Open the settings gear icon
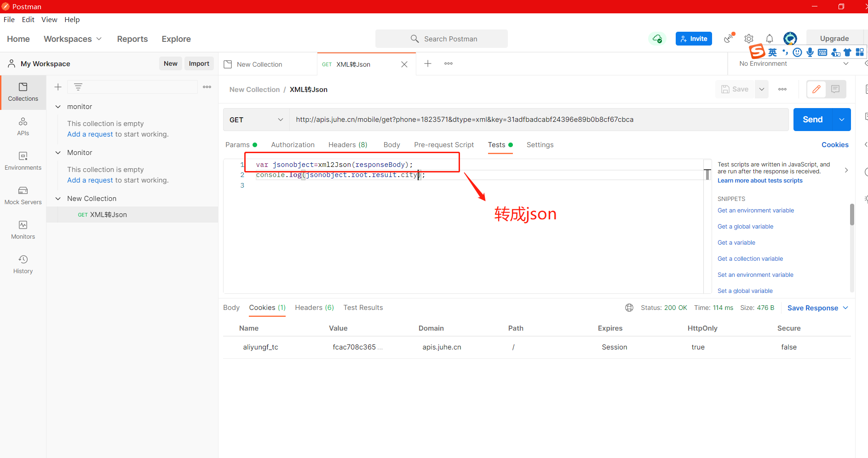Image resolution: width=868 pixels, height=458 pixels. click(x=749, y=39)
